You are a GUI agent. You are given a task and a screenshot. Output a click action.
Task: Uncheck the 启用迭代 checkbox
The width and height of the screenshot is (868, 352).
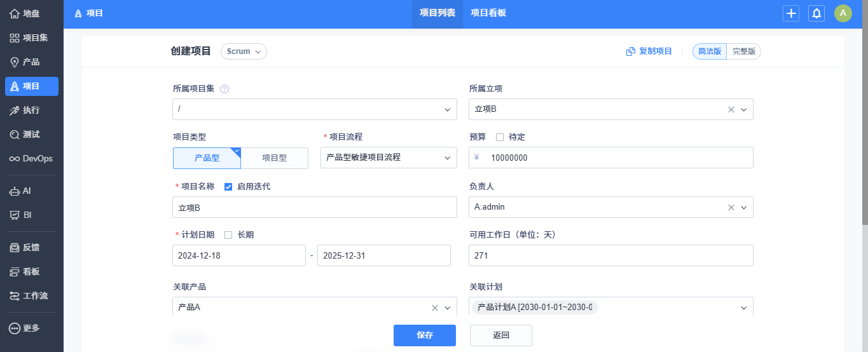coord(228,187)
